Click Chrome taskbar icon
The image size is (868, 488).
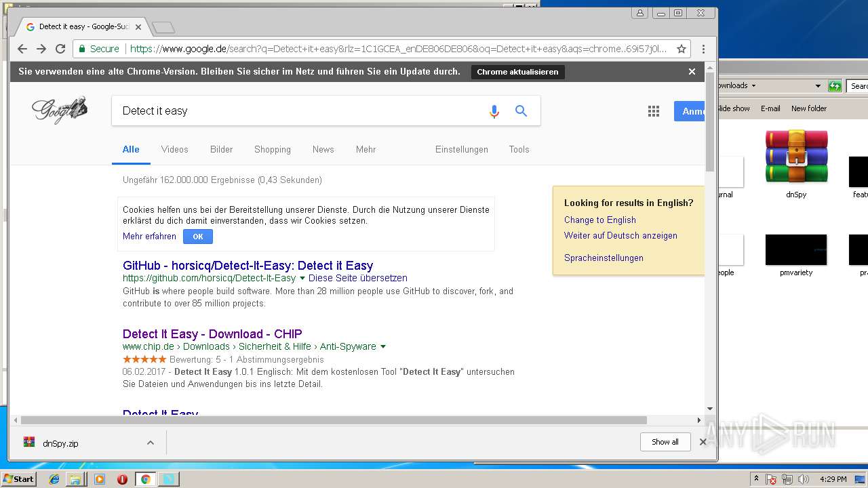(145, 479)
